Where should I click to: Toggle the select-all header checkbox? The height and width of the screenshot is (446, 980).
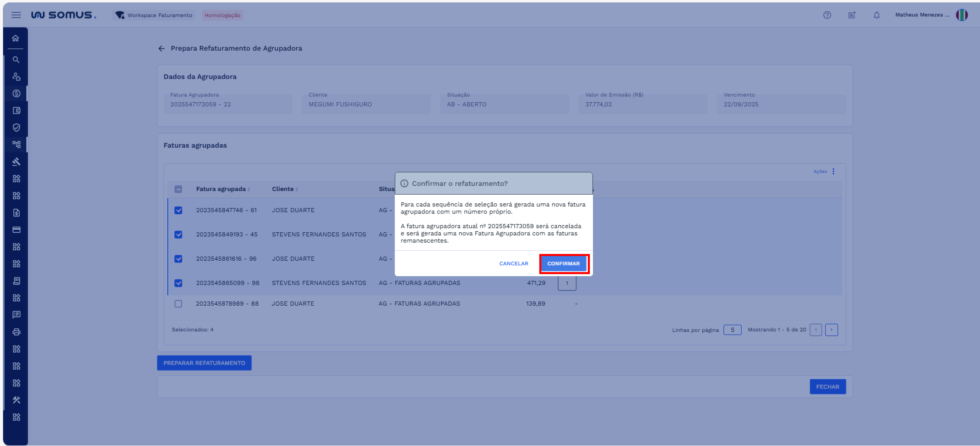coord(178,189)
